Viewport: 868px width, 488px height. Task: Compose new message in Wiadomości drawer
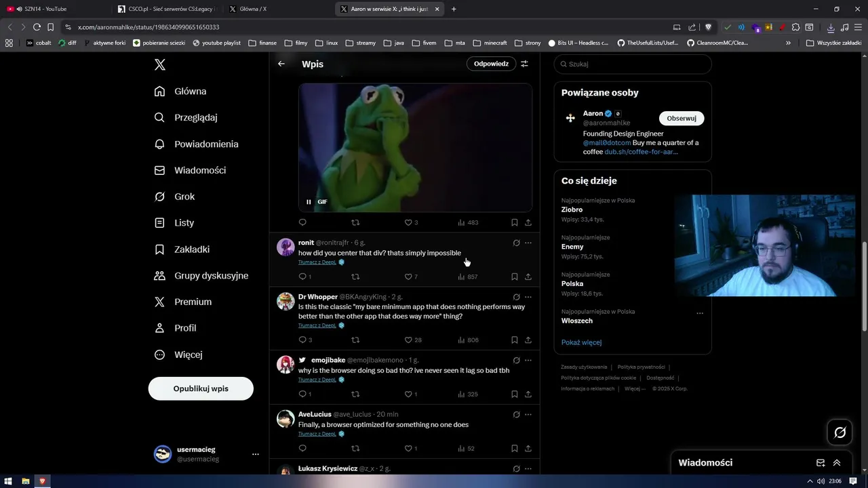tap(821, 463)
